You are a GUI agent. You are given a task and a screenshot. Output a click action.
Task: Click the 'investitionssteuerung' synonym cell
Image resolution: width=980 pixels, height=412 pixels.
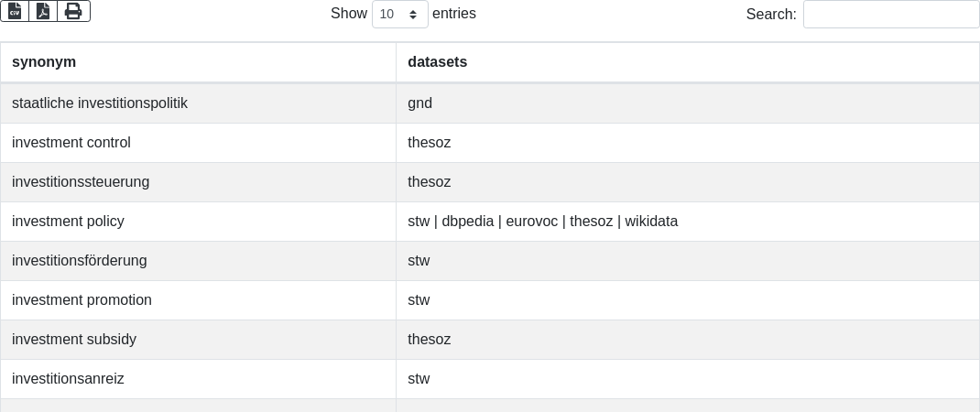click(x=81, y=182)
